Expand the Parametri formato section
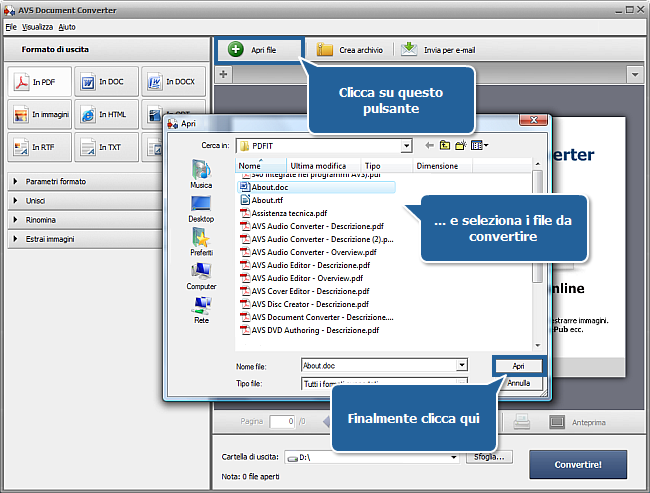 pyautogui.click(x=85, y=181)
